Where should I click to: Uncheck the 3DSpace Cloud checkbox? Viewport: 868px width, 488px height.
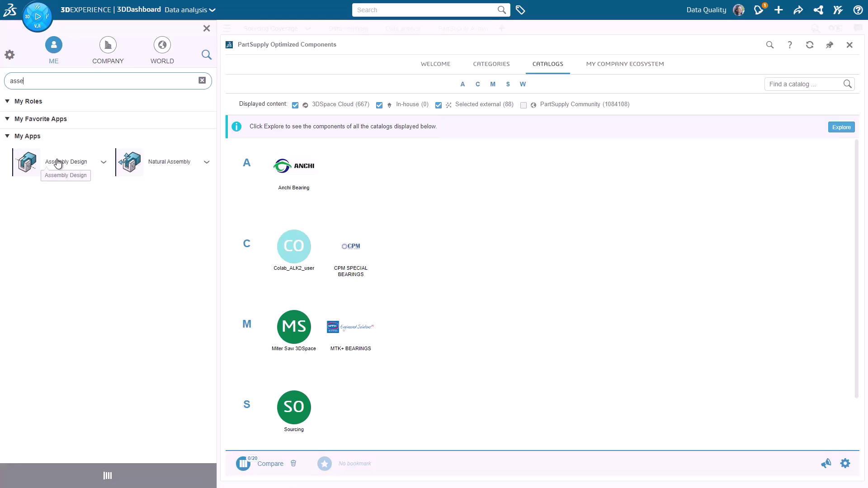pos(295,105)
